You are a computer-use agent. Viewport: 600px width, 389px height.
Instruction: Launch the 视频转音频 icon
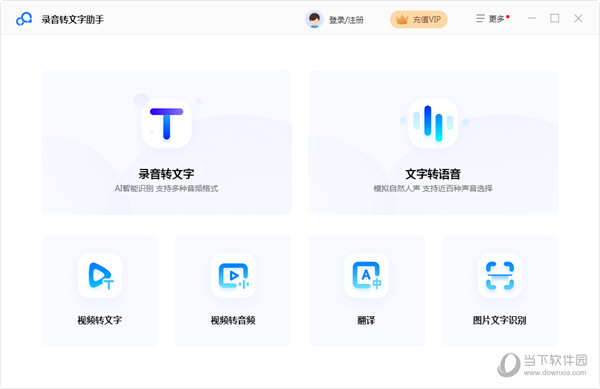pos(233,275)
